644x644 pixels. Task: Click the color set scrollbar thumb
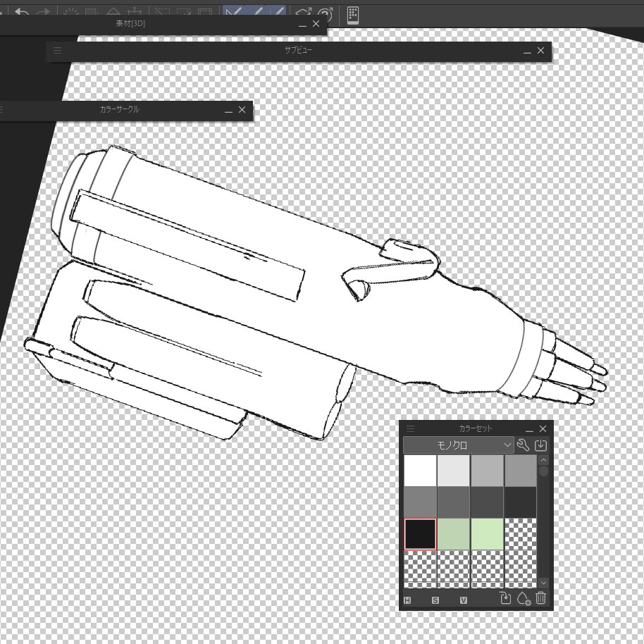click(543, 471)
